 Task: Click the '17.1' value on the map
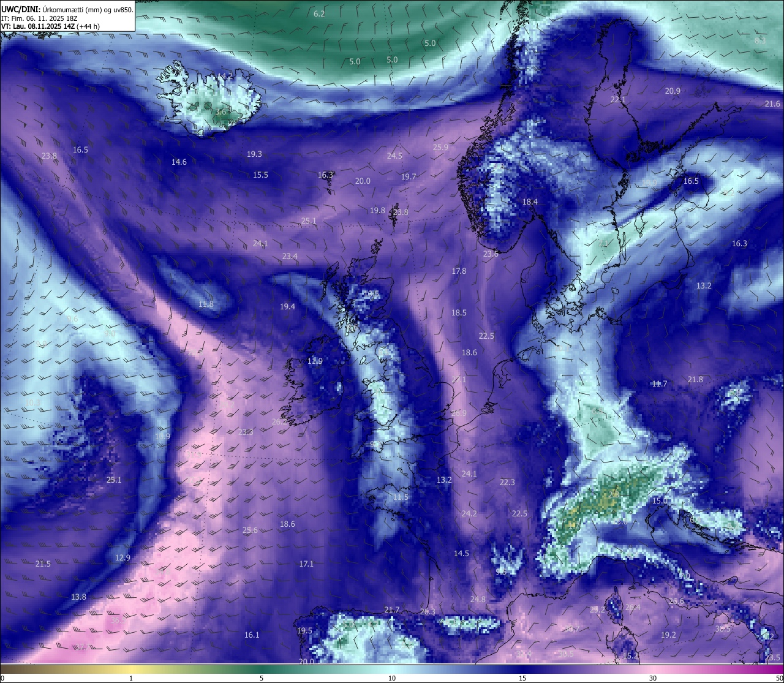(306, 564)
